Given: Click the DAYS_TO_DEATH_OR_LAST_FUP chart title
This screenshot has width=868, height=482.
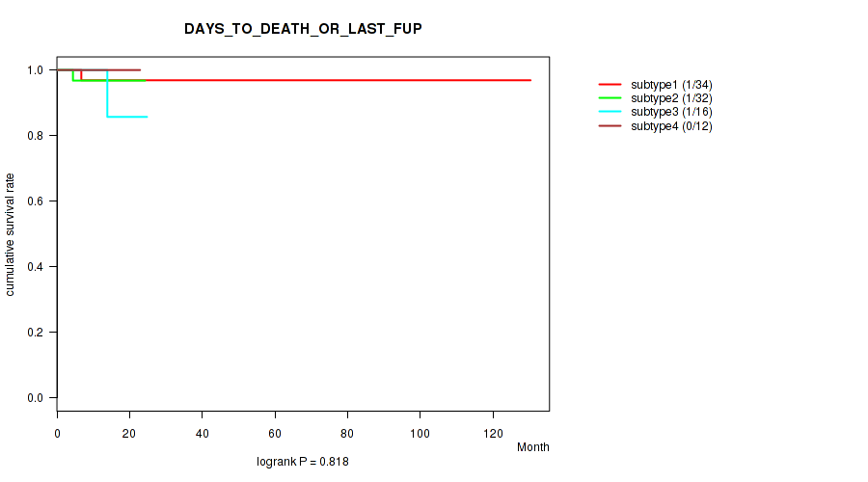Looking at the screenshot, I should coord(303,29).
